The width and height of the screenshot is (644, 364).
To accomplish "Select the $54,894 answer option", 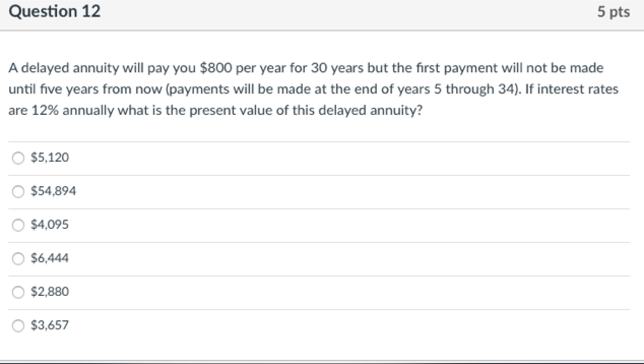I will tap(53, 191).
